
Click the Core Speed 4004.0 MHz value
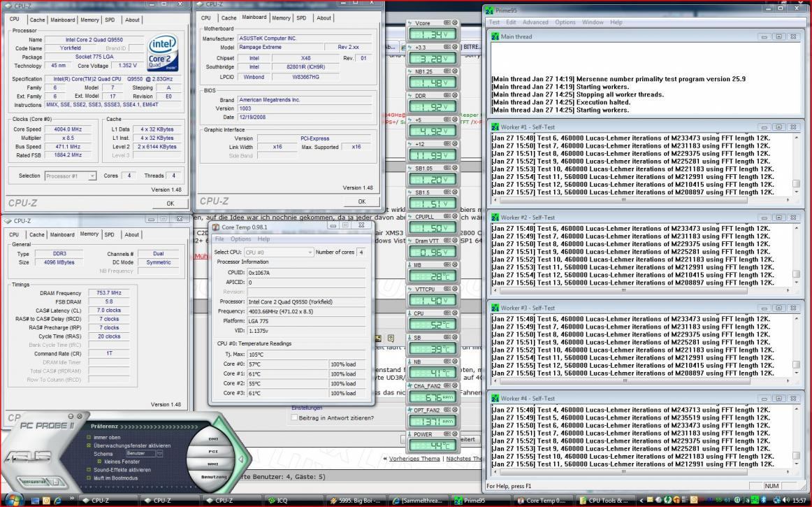pos(68,129)
